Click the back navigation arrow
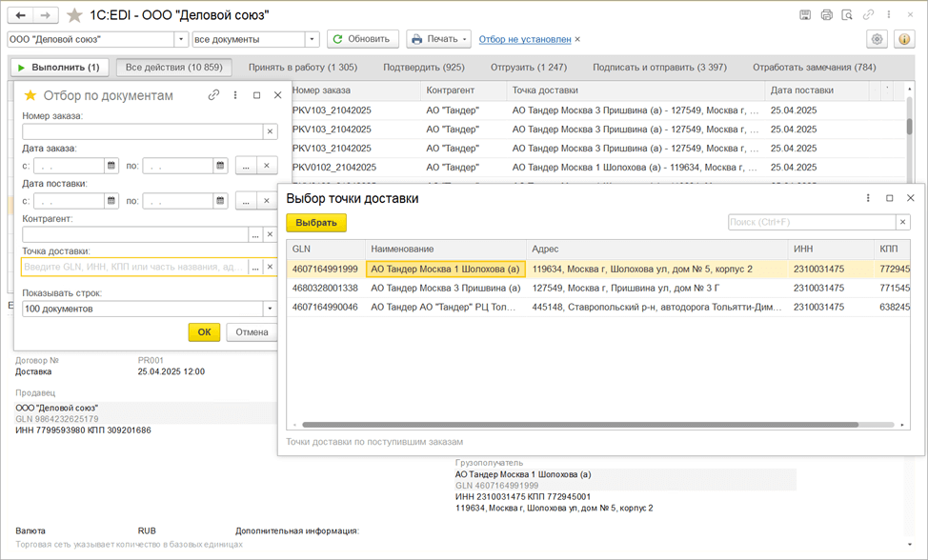 21,15
